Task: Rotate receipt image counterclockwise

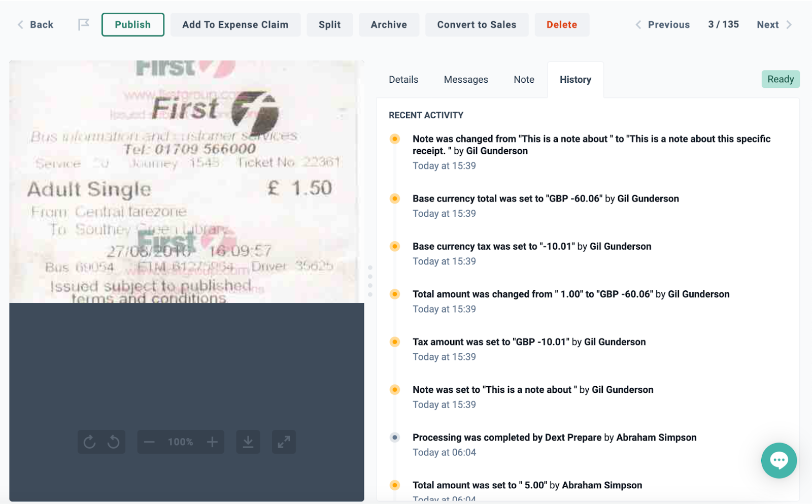Action: point(113,442)
